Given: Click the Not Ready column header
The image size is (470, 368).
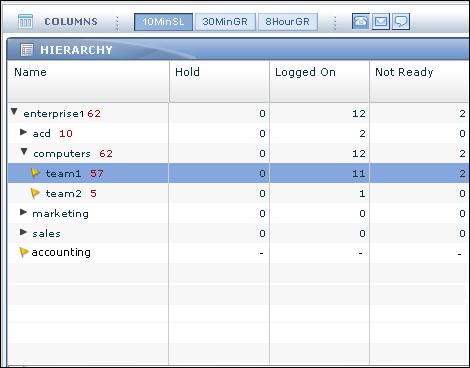Looking at the screenshot, I should (x=419, y=81).
